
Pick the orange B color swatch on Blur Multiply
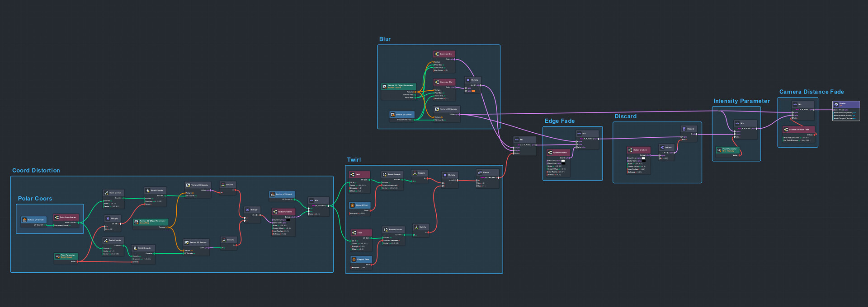pyautogui.click(x=473, y=91)
